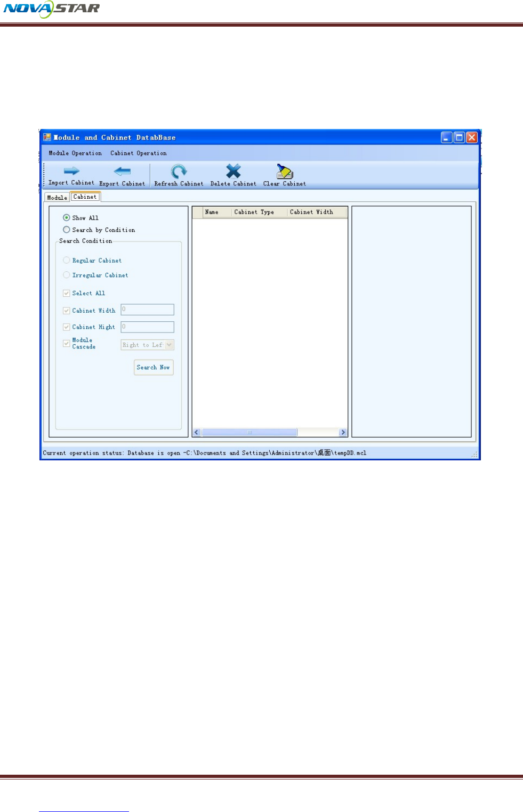Screen dimensions: 523x812
Task: Open the Module Operation menu
Action: point(75,153)
